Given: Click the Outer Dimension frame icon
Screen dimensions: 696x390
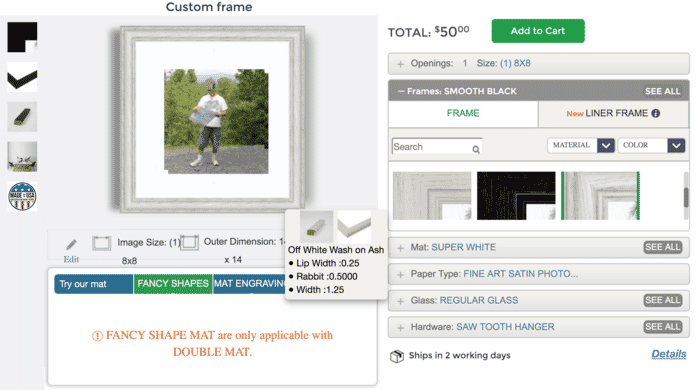Looking at the screenshot, I should (x=190, y=242).
